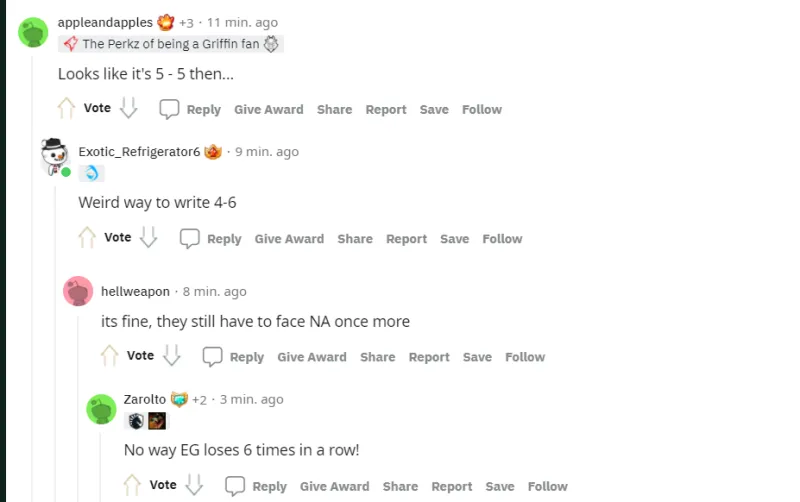Open hellweapon username link
The width and height of the screenshot is (800, 502).
pos(135,291)
